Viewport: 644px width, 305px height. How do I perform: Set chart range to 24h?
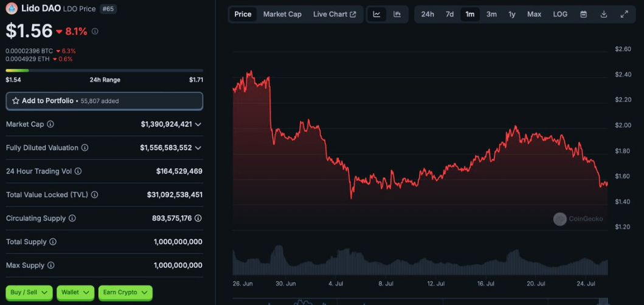[x=428, y=15]
